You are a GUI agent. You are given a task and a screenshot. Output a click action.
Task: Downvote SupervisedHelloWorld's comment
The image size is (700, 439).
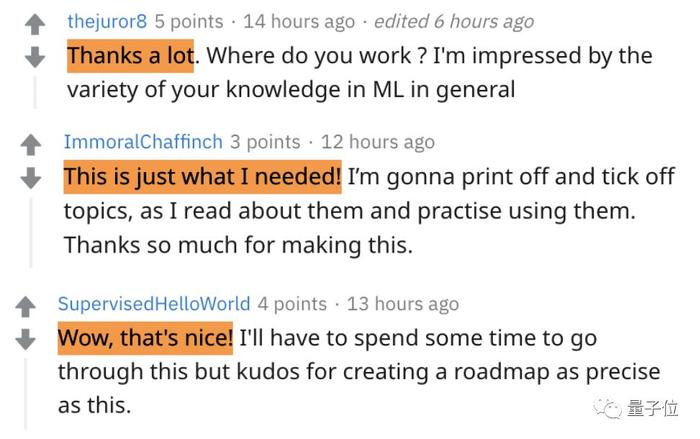tap(25, 339)
